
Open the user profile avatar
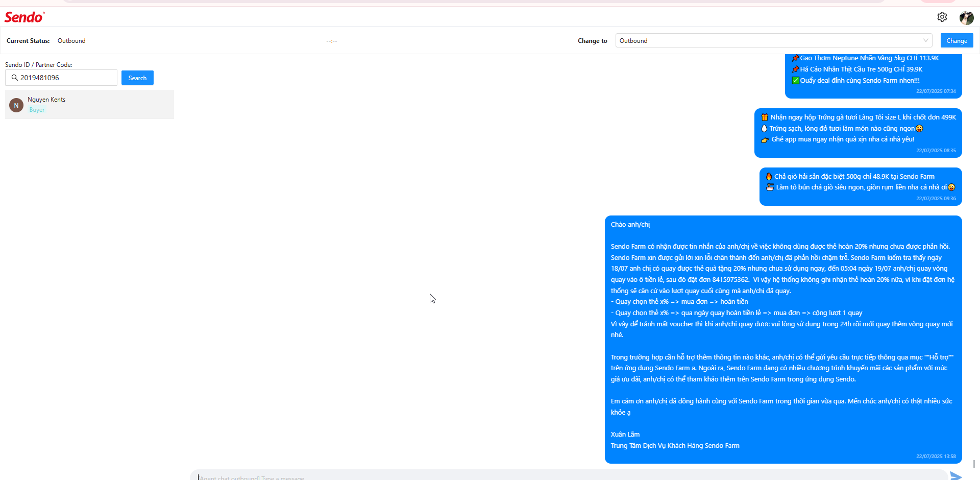[x=966, y=17]
